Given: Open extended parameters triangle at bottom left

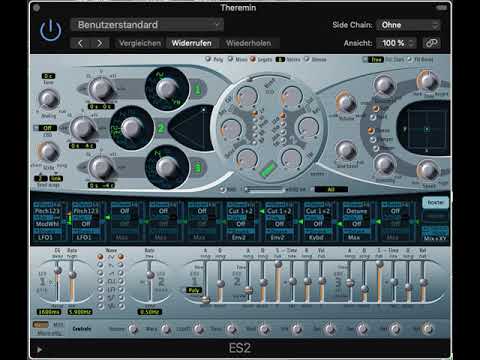Looking at the screenshot, I should (x=39, y=349).
